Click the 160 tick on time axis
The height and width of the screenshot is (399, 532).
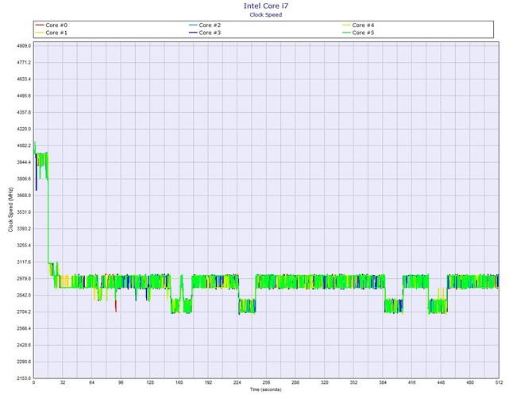coord(179,382)
